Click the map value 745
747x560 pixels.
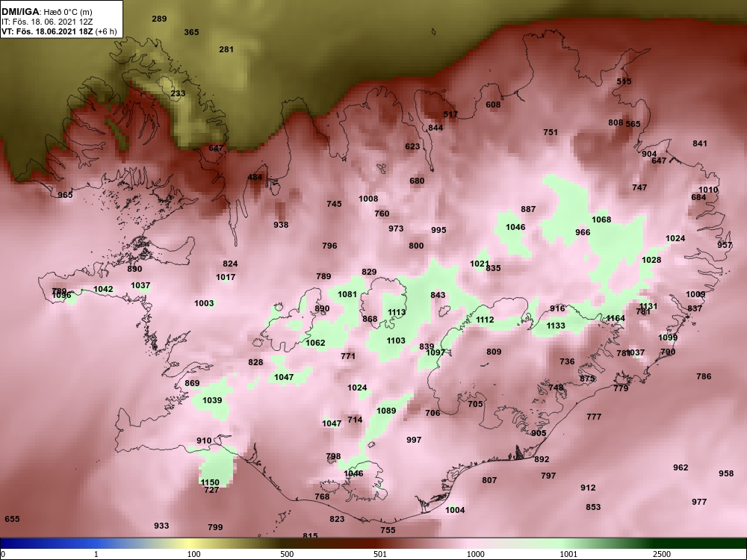tap(334, 204)
